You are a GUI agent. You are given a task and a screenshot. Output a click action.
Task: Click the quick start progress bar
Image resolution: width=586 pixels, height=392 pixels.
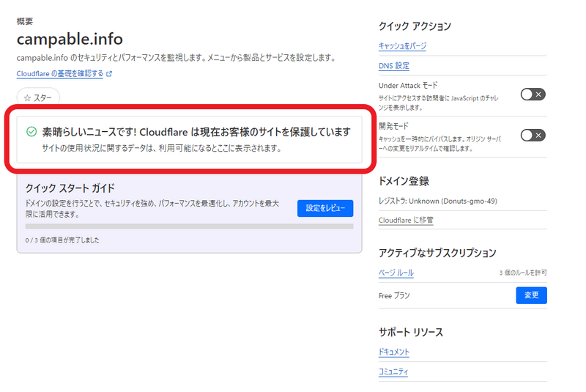pos(189,226)
